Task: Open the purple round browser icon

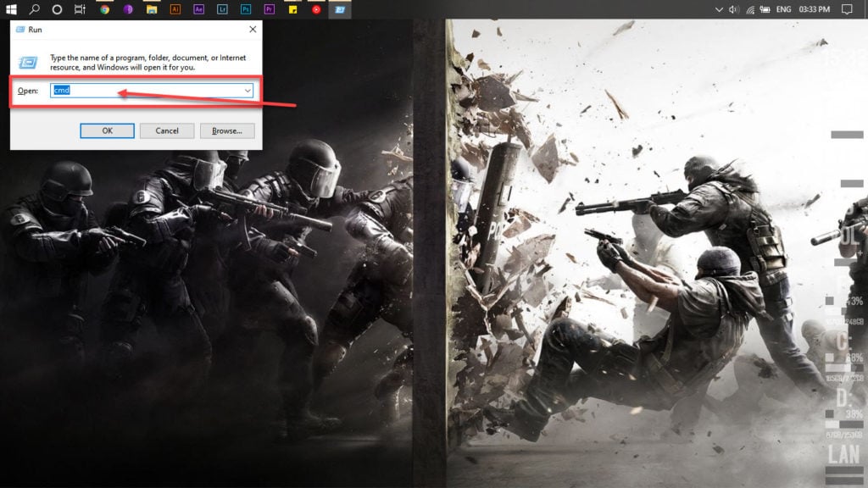Action: coord(128,9)
